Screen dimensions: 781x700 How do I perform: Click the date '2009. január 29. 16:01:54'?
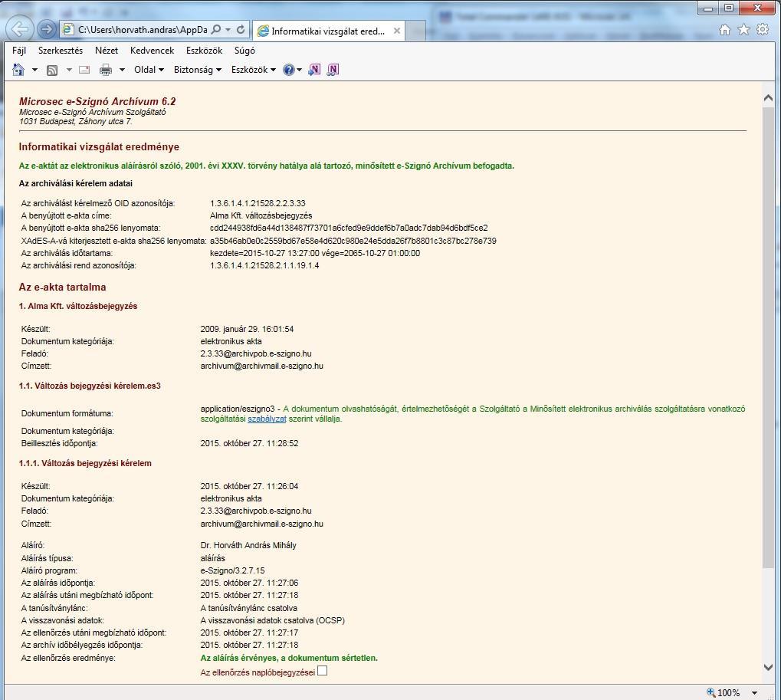click(247, 330)
